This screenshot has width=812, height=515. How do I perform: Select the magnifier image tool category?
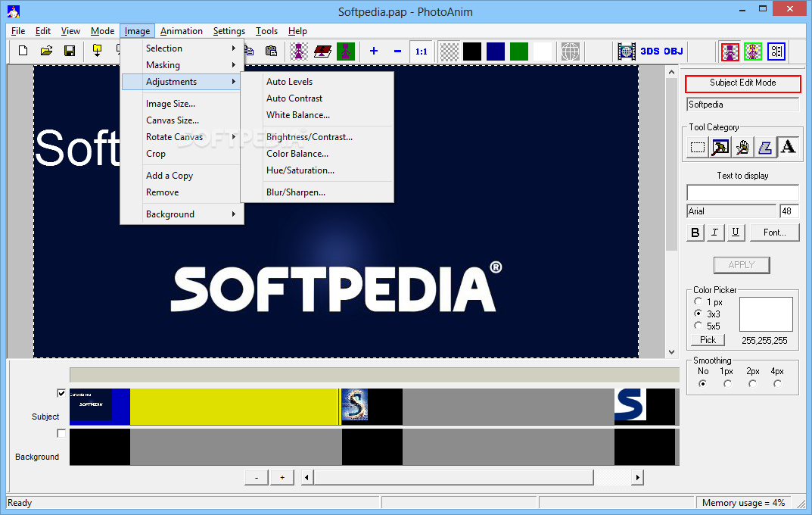pos(720,148)
